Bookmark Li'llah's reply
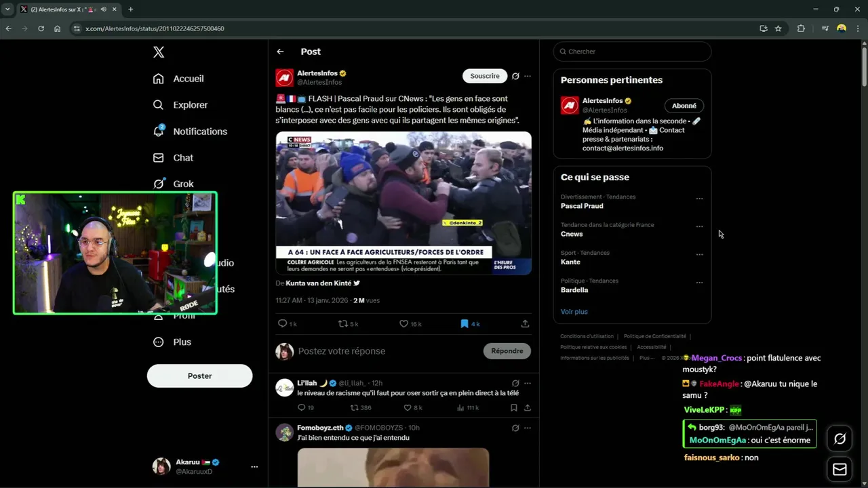 [x=513, y=407]
